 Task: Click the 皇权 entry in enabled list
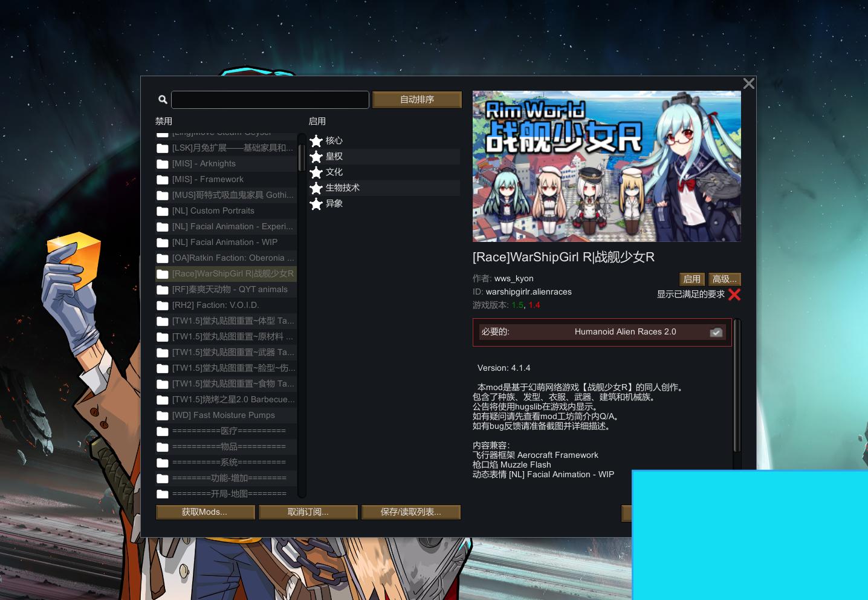coord(384,157)
